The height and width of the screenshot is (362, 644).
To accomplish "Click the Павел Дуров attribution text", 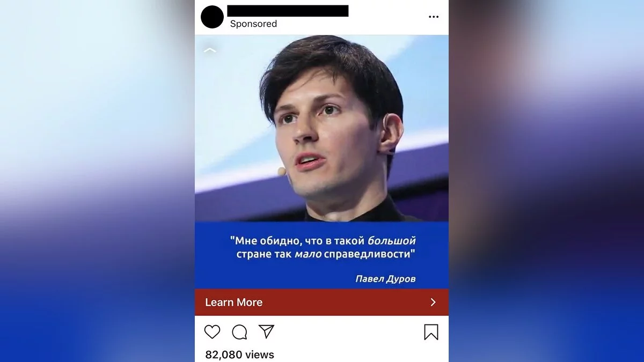I will point(385,279).
